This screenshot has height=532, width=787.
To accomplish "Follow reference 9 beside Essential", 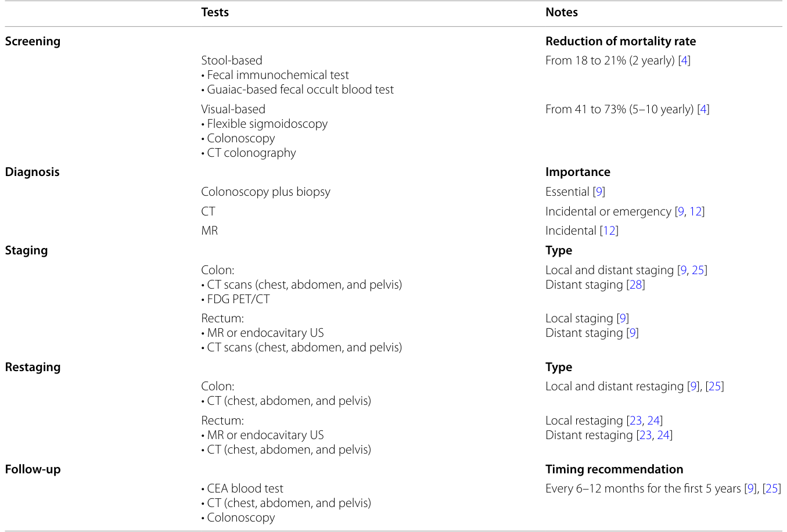I will 599,192.
